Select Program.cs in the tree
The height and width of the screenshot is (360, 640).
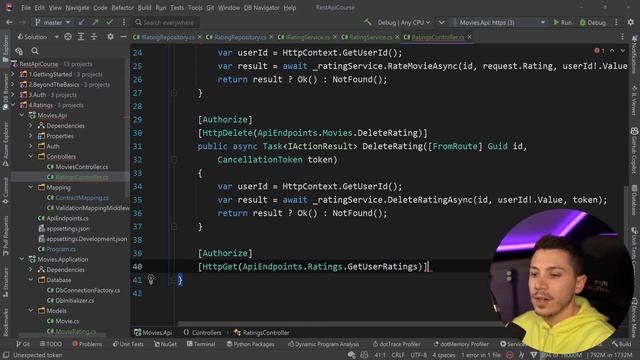click(57, 249)
